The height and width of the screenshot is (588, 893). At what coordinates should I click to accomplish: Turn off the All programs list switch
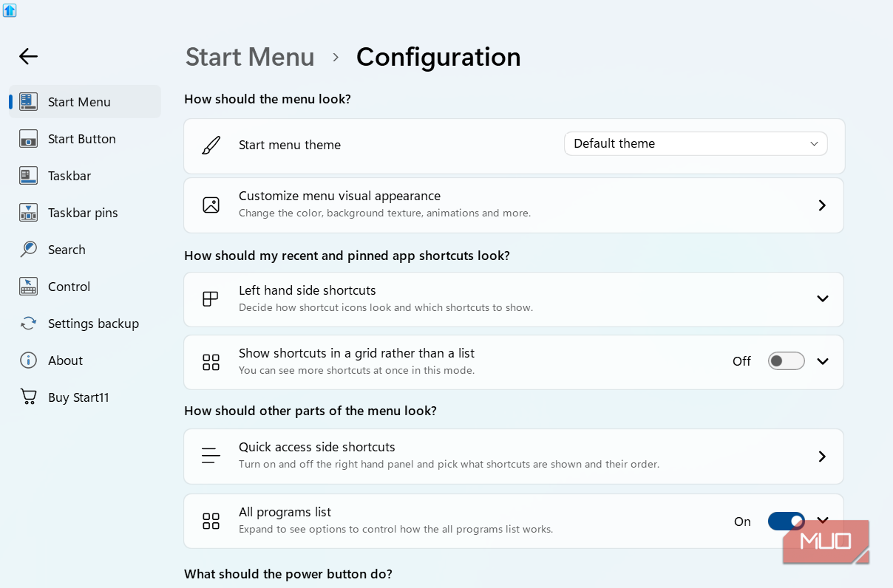pos(787,522)
